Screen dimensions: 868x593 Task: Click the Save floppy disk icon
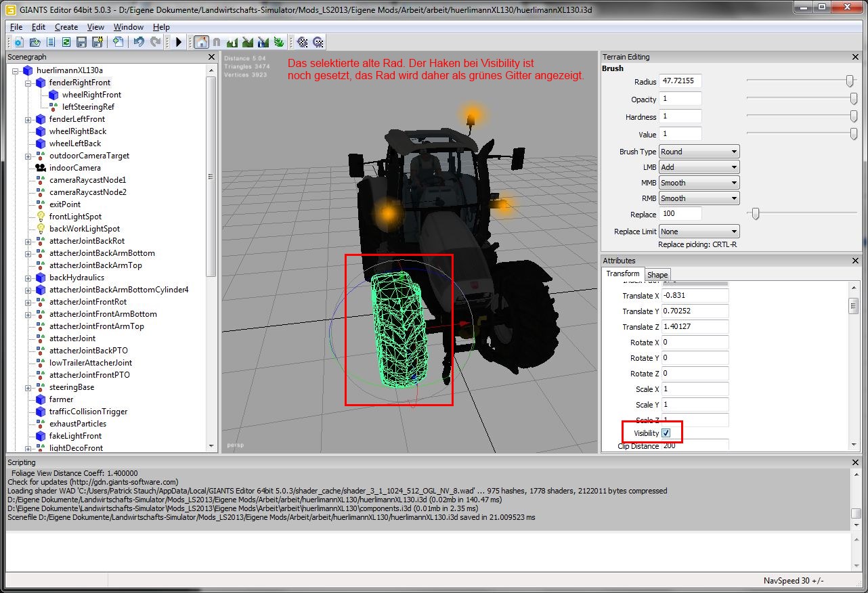pos(82,42)
